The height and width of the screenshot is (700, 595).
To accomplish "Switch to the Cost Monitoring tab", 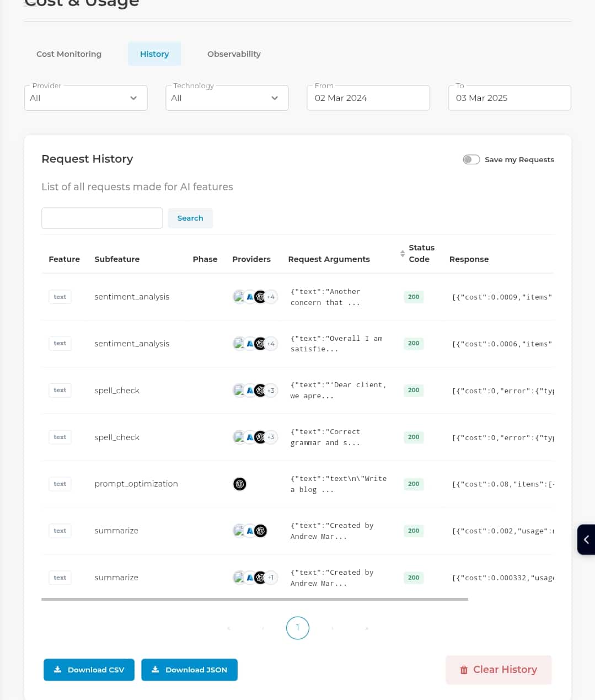I will click(69, 54).
